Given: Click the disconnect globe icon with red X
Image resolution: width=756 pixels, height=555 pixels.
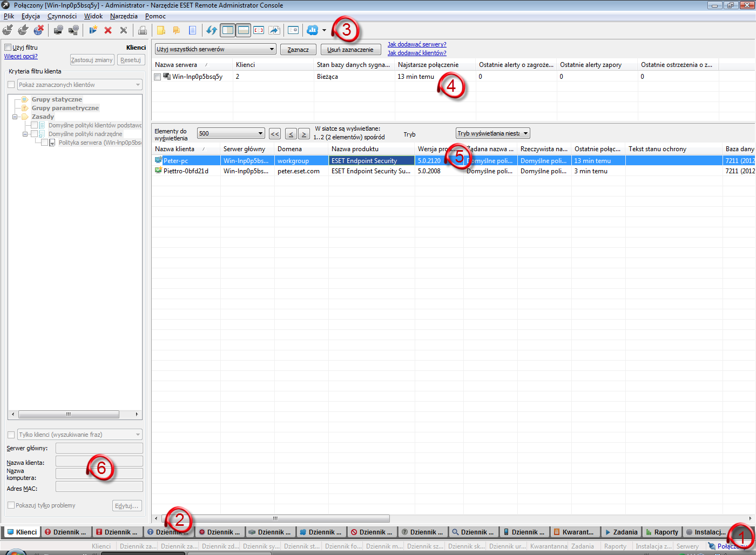Looking at the screenshot, I should click(38, 30).
